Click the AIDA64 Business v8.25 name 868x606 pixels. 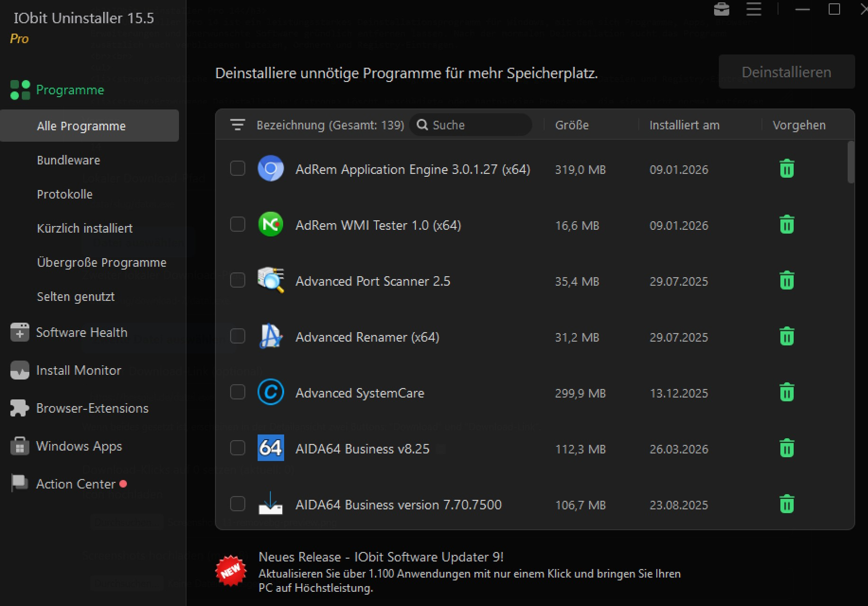coord(362,449)
